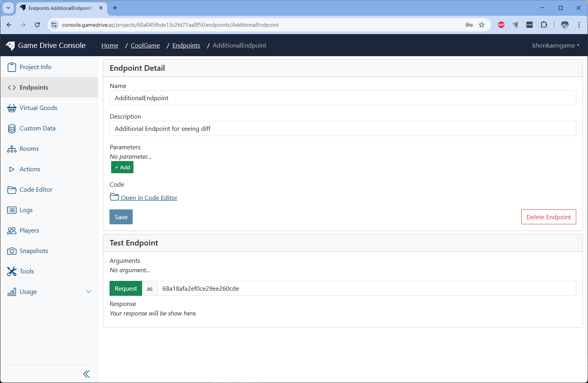Select the Actions play icon
The width and height of the screenshot is (588, 383).
[12, 169]
